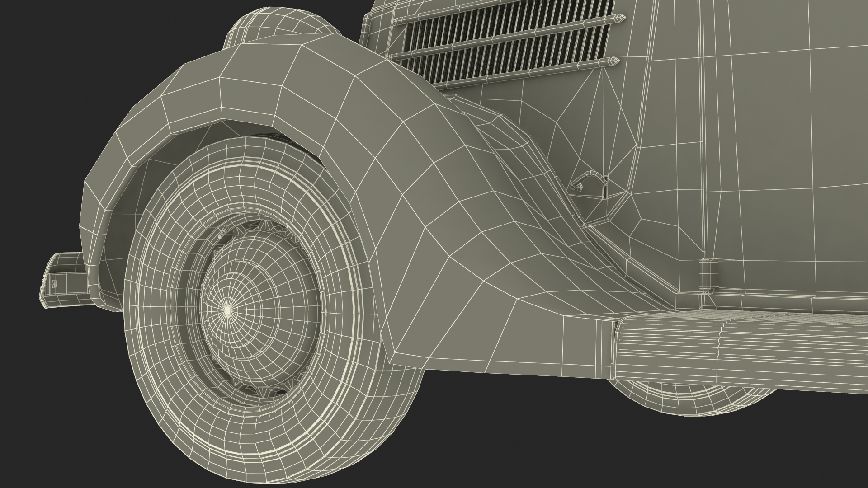Click the front wheel hubcap center

click(x=228, y=310)
